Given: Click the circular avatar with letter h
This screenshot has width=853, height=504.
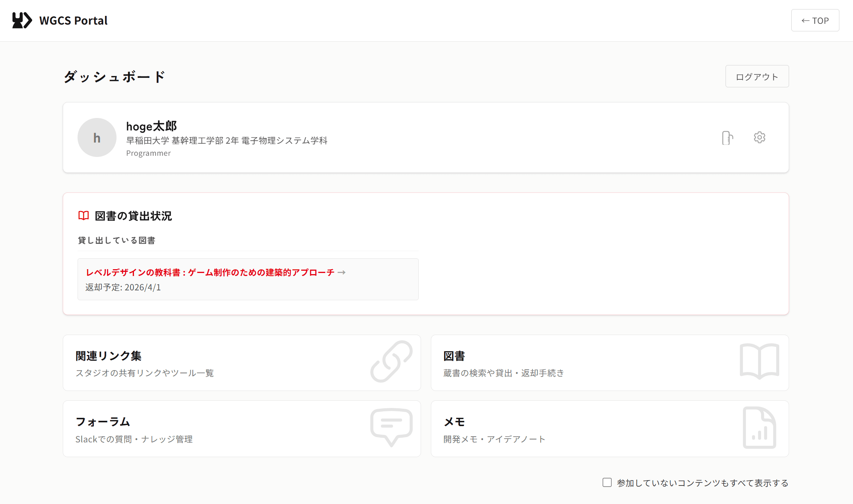Looking at the screenshot, I should coord(96,138).
